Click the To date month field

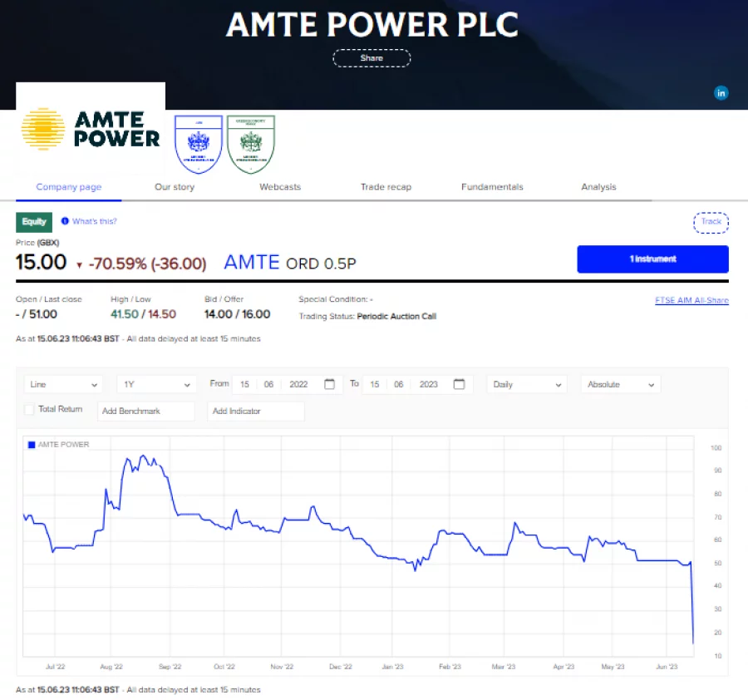click(399, 384)
